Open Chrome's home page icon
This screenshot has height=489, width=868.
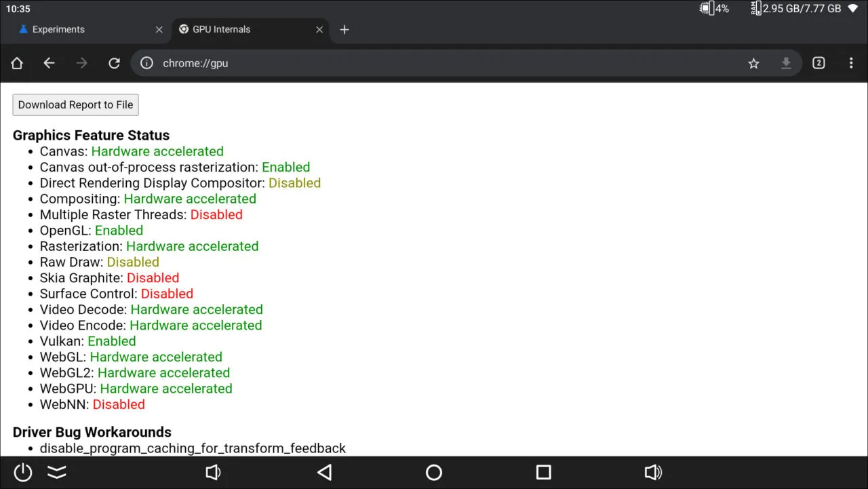(x=16, y=62)
